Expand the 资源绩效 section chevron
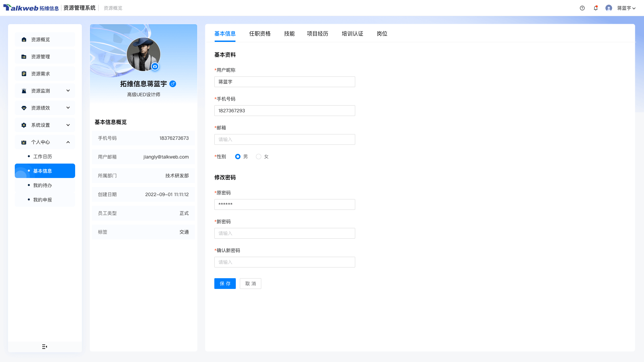This screenshot has width=644, height=362. 68,108
